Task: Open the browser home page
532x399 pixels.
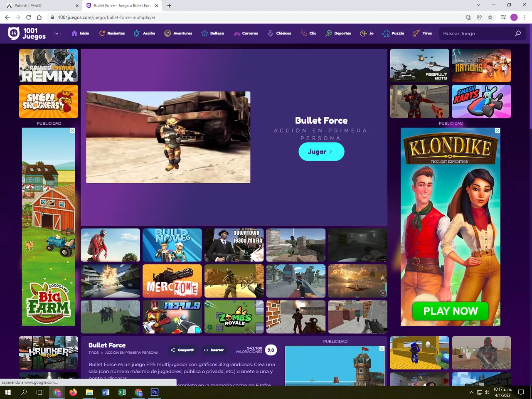Action: pos(39,17)
